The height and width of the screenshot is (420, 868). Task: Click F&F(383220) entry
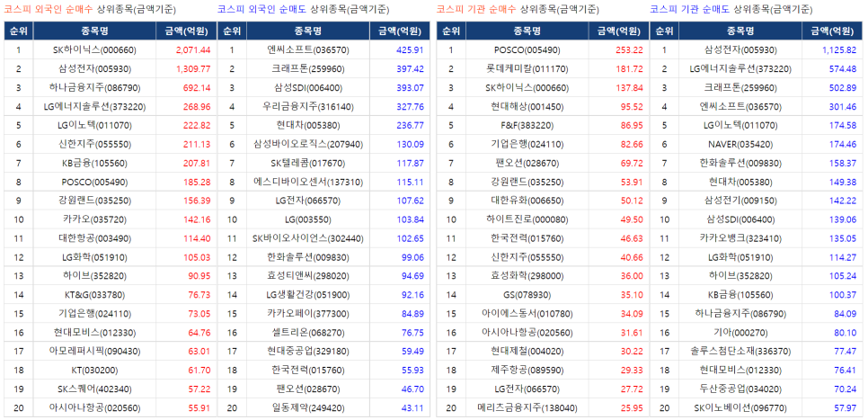pyautogui.click(x=527, y=125)
